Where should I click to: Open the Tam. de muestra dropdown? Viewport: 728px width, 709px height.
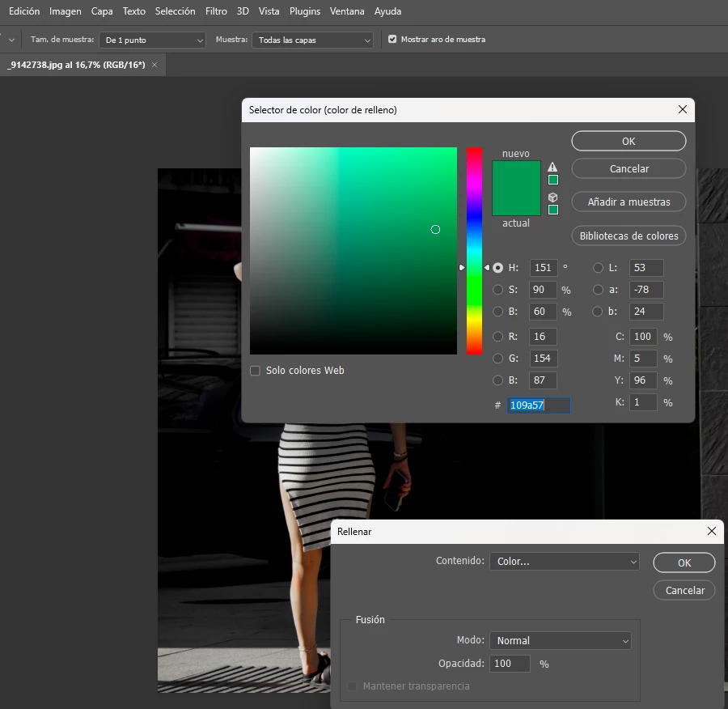(152, 40)
